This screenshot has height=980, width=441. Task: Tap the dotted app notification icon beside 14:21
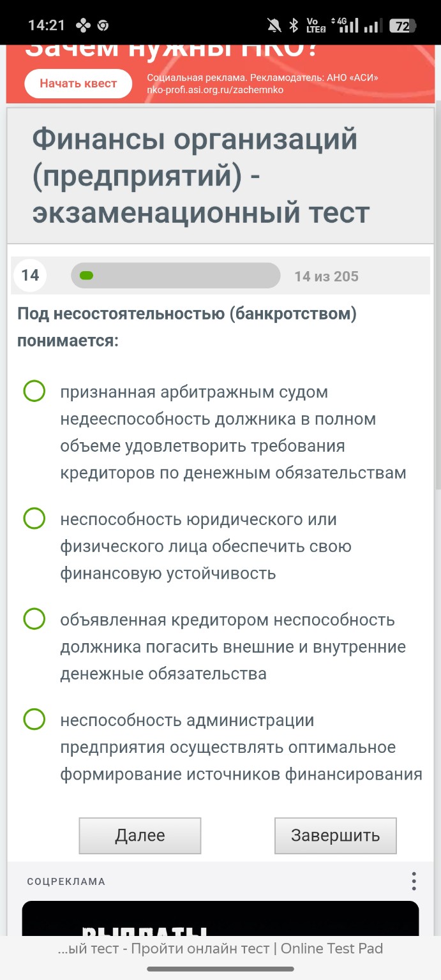(x=83, y=25)
